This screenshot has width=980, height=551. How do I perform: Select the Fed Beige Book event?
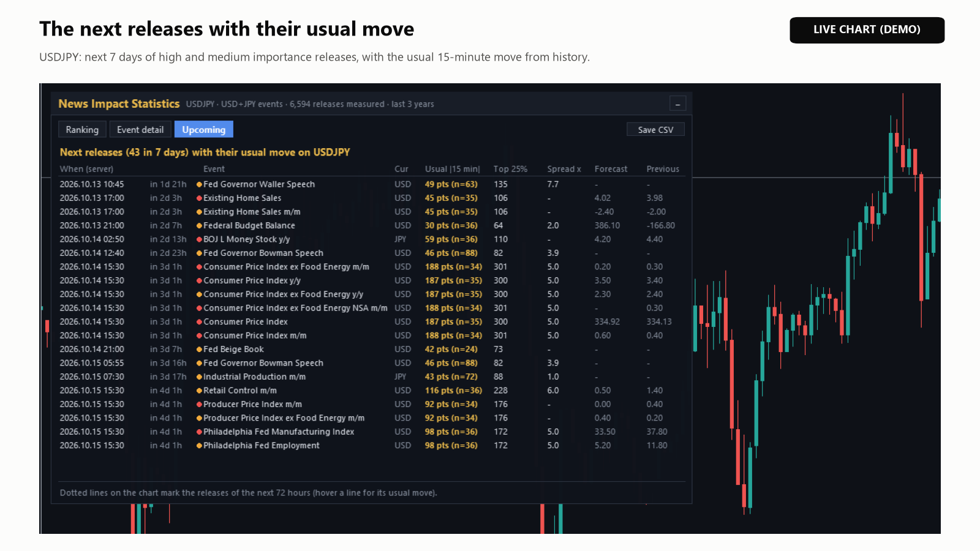tap(233, 350)
